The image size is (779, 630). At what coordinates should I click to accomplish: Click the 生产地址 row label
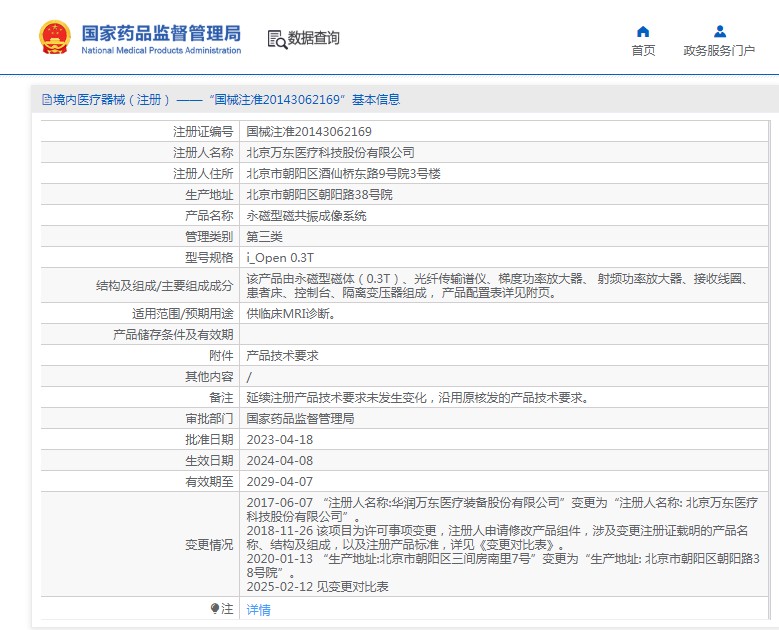(209, 195)
